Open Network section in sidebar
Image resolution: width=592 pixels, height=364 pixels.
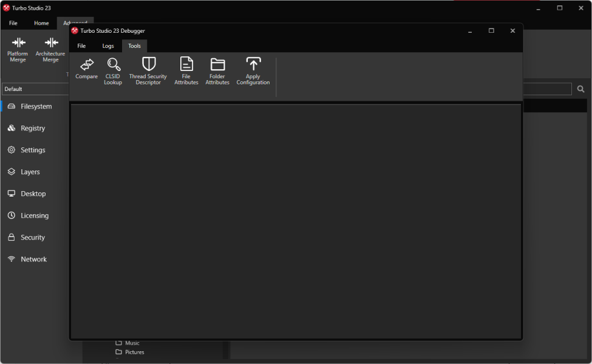[35, 260]
